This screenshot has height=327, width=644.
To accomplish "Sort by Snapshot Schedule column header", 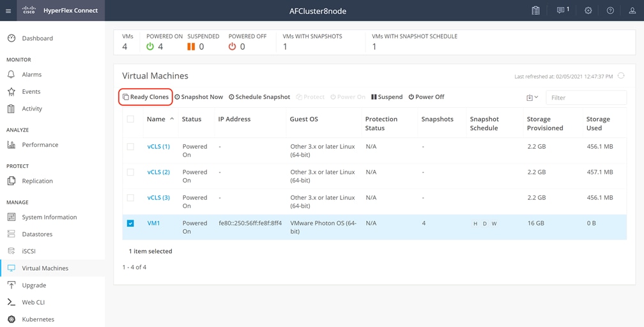I will point(484,123).
